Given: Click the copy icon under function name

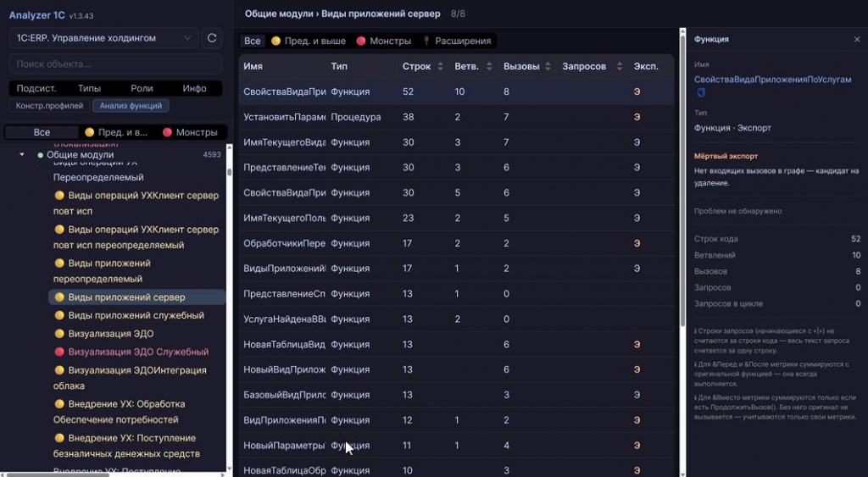Looking at the screenshot, I should click(701, 92).
